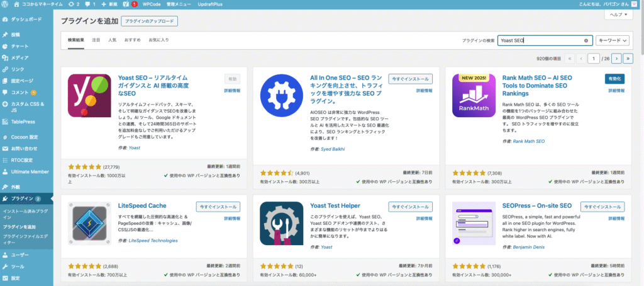Select the おすすめ tab

(133, 40)
